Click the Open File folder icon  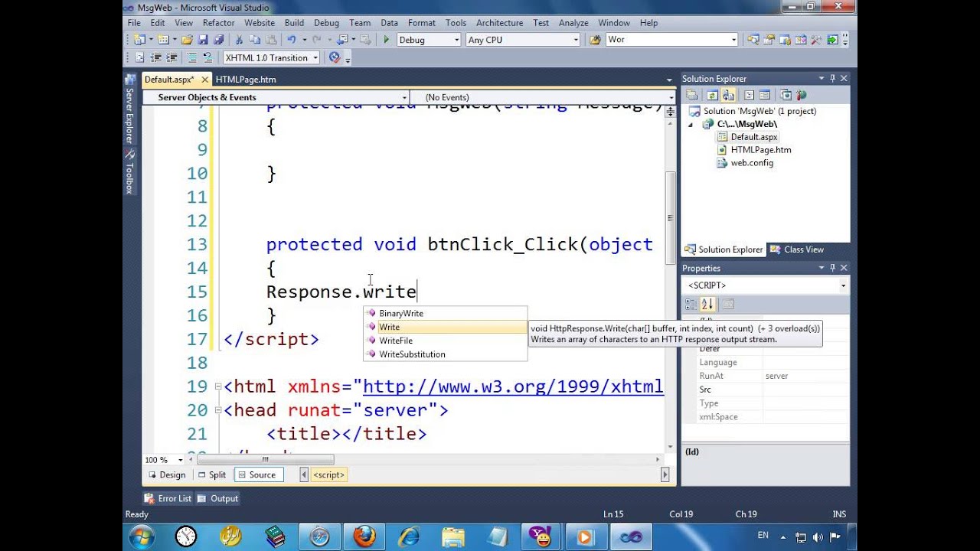click(x=187, y=40)
